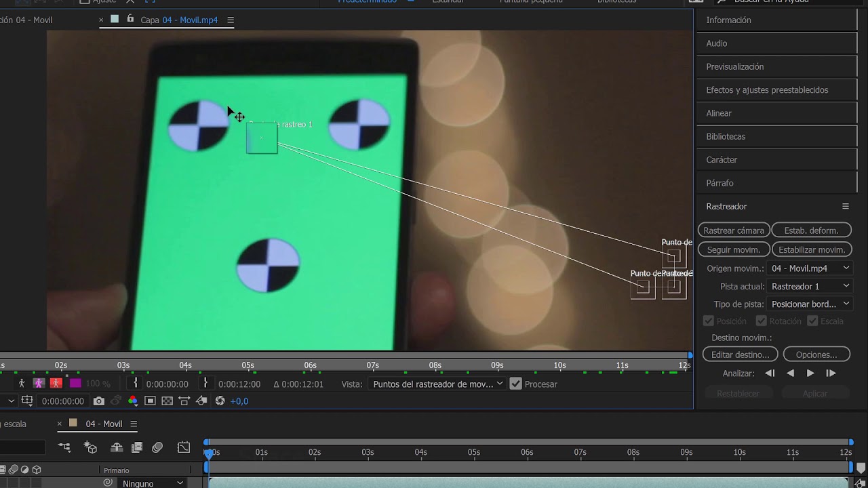Toggle the Posición checkbox
The height and width of the screenshot is (488, 868).
(709, 321)
